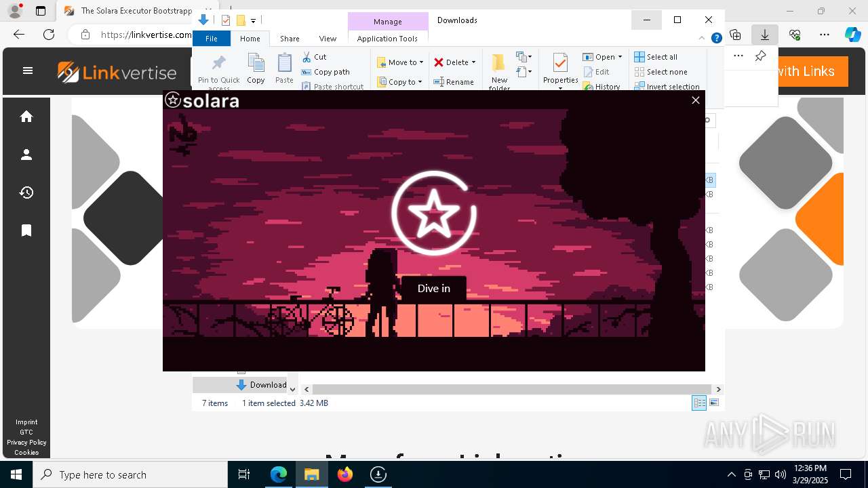Open Edge Downloads toolbar icon
Image resolution: width=868 pixels, height=488 pixels.
(764, 35)
